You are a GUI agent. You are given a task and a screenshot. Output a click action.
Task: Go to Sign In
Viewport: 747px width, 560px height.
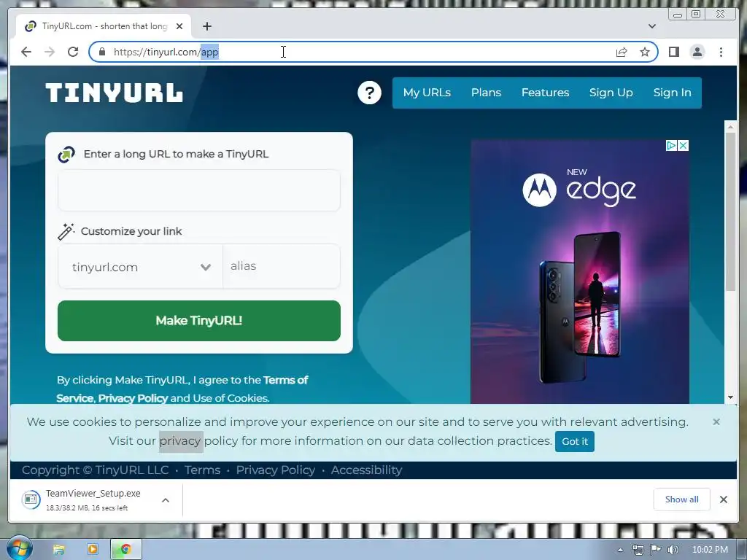point(672,93)
